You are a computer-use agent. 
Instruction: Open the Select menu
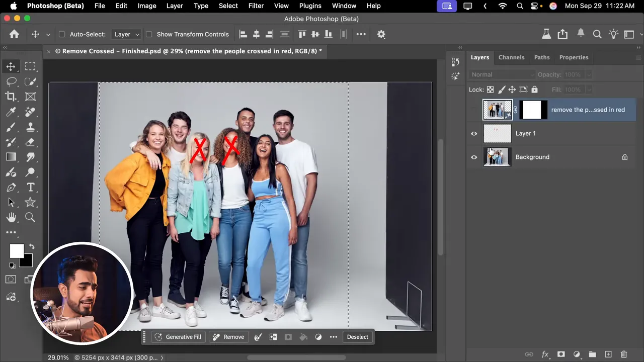tap(228, 6)
